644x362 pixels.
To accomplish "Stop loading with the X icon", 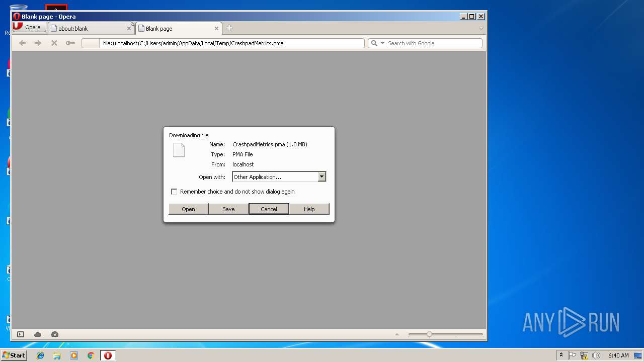I will click(54, 43).
